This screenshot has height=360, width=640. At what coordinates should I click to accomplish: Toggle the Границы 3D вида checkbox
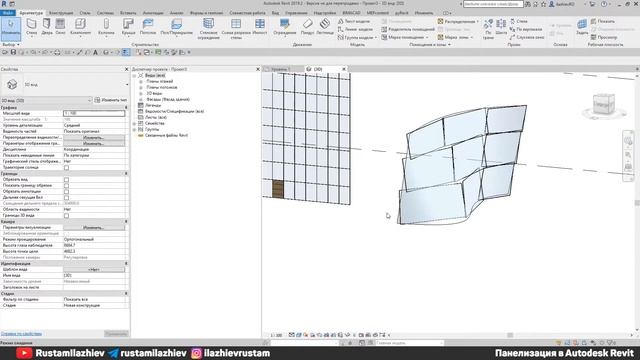tap(67, 216)
